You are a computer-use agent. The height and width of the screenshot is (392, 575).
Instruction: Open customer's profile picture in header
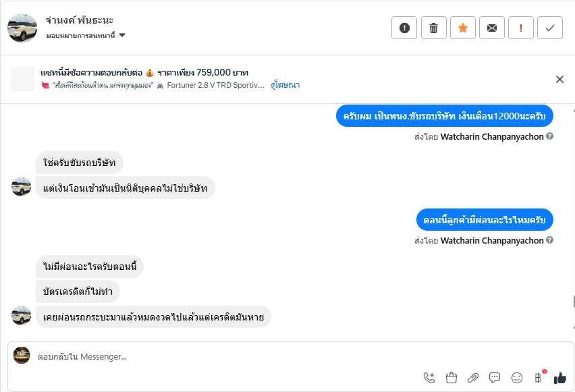[22, 28]
